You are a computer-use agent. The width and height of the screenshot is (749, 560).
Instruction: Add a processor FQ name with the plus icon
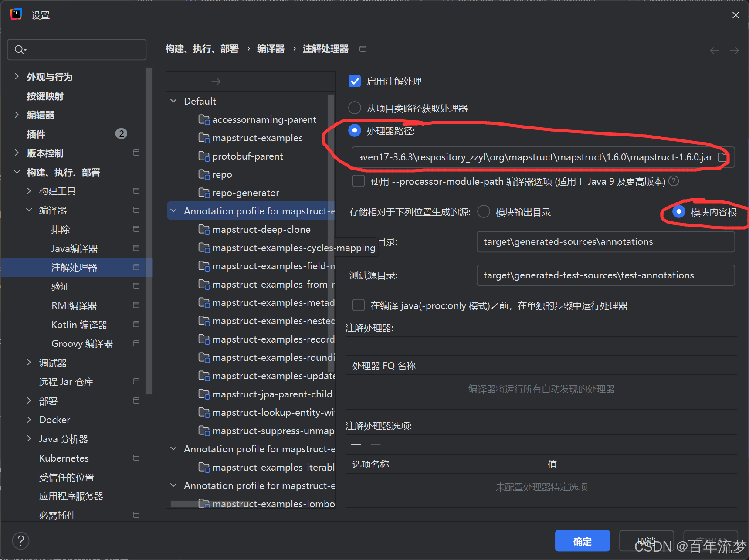click(356, 346)
